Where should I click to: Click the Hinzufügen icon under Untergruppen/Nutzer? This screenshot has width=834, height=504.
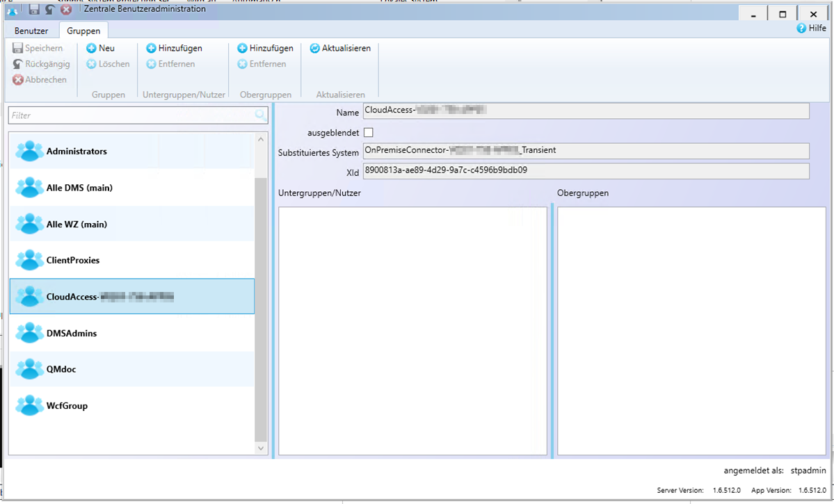pos(151,48)
